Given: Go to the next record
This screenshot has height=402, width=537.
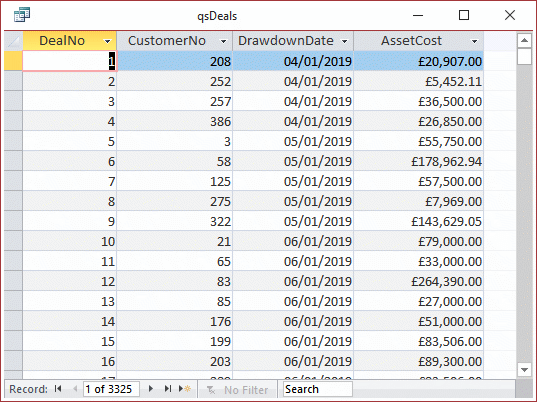Looking at the screenshot, I should 151,389.
